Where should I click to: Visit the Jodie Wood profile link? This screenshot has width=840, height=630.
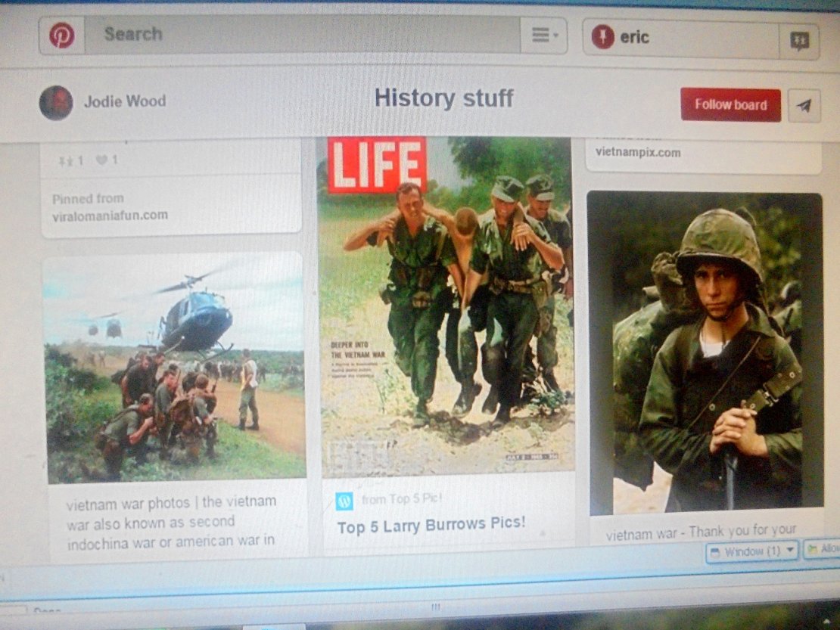tap(125, 101)
